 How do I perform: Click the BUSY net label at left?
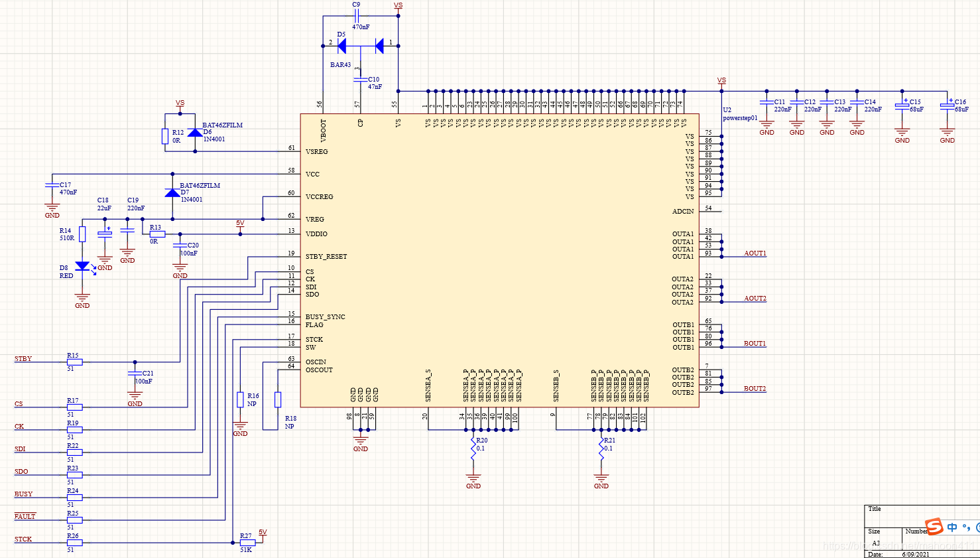[23, 494]
